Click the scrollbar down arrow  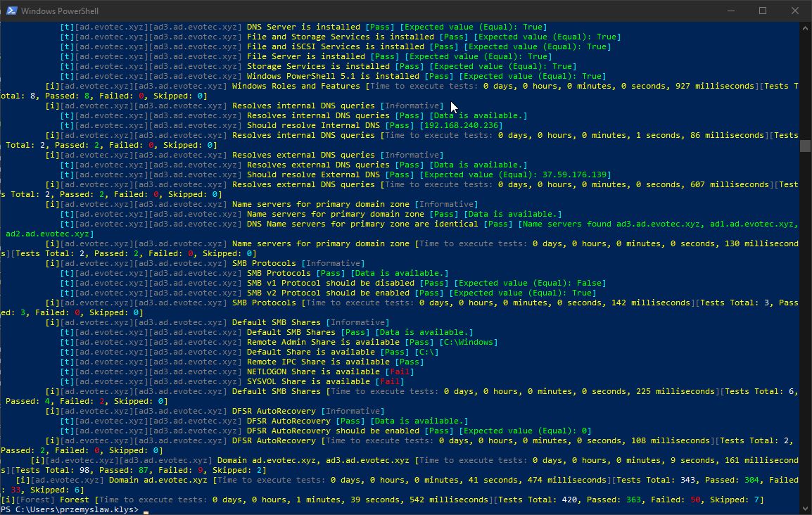(x=806, y=509)
